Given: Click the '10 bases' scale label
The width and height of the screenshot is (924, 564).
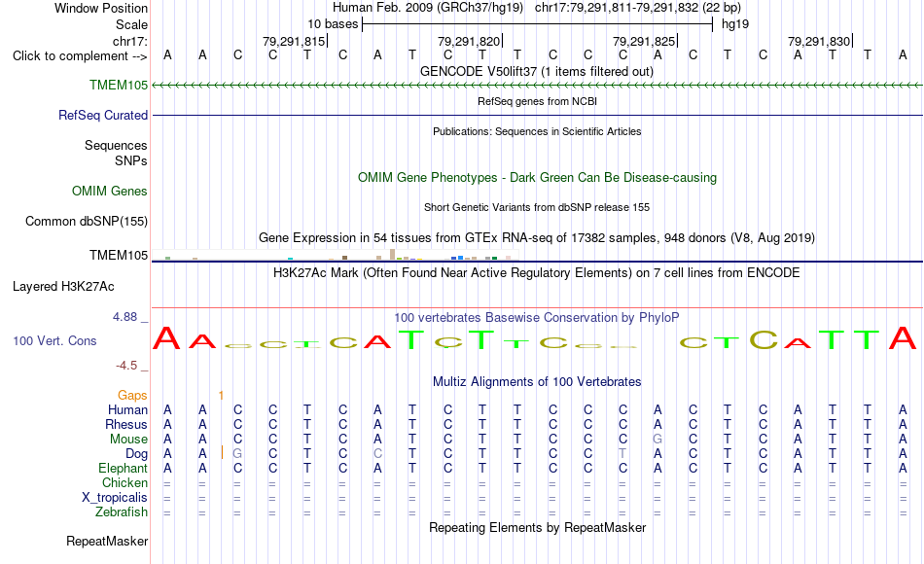Looking at the screenshot, I should 333,24.
